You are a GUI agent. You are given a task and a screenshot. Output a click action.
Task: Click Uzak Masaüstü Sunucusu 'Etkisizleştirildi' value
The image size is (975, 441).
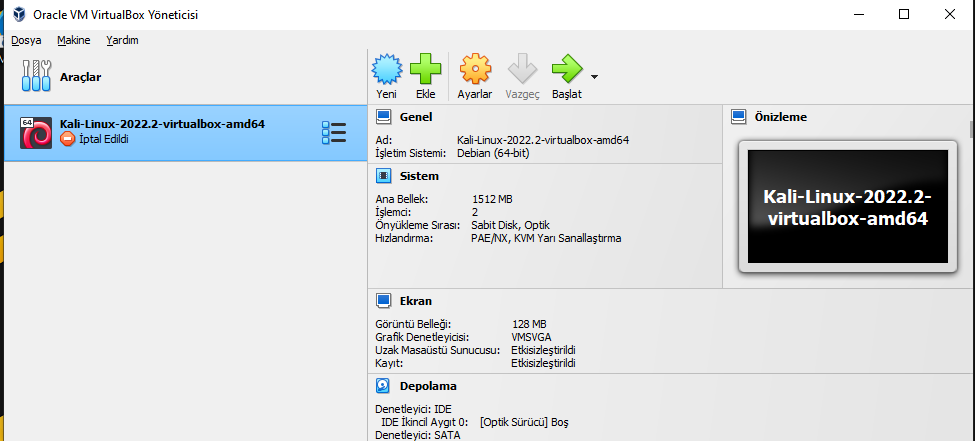coord(543,350)
